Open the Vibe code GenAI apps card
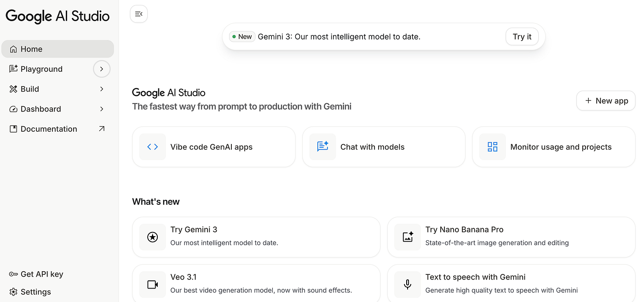Screen dimensions: 644x302 213,147
